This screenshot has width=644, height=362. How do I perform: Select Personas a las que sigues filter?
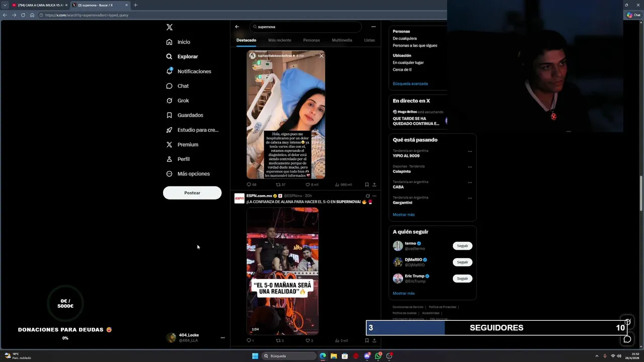pyautogui.click(x=415, y=45)
